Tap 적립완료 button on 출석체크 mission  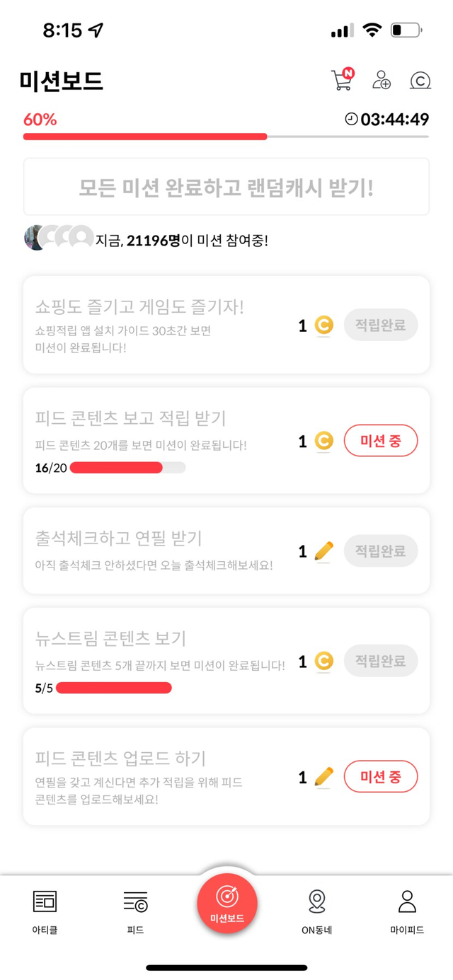point(381,551)
